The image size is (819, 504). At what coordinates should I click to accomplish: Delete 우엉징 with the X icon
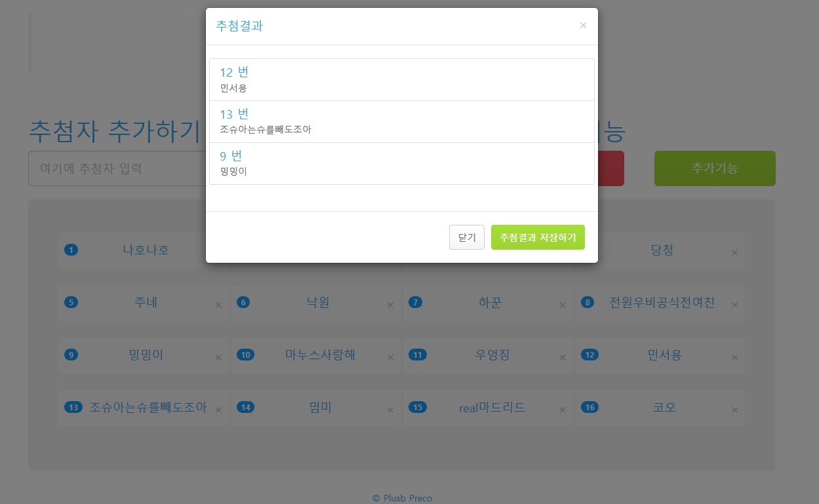pos(562,357)
